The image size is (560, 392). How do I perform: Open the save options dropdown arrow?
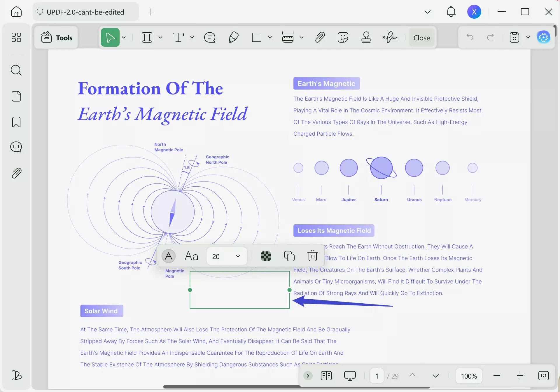click(x=528, y=37)
